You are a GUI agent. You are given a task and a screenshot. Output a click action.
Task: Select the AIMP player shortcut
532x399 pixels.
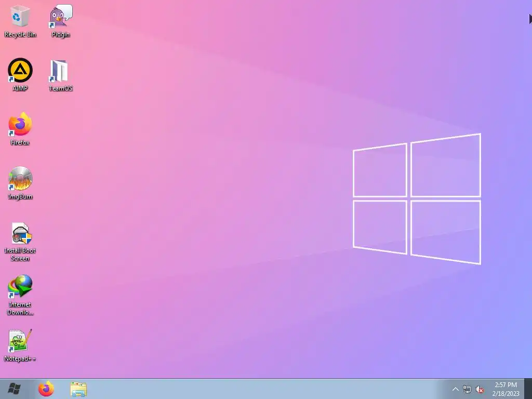click(20, 75)
